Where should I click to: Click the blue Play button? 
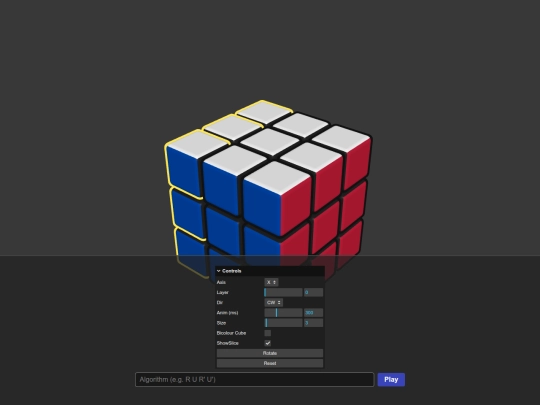tap(391, 380)
